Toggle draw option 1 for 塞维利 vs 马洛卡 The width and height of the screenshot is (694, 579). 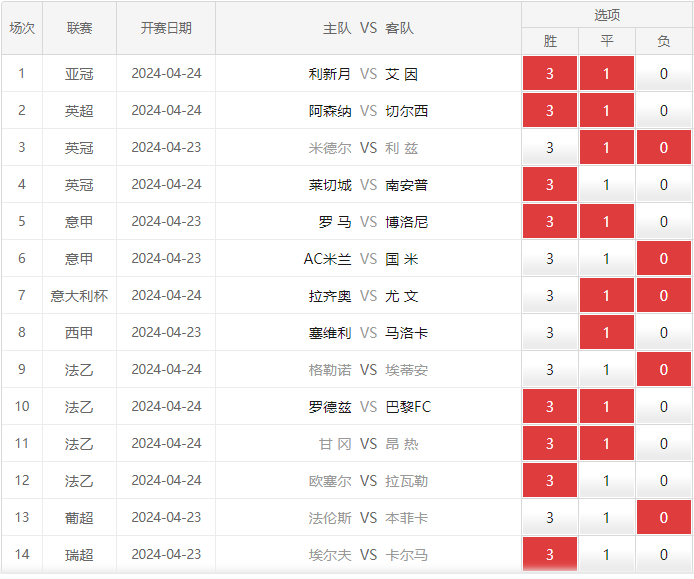click(607, 332)
